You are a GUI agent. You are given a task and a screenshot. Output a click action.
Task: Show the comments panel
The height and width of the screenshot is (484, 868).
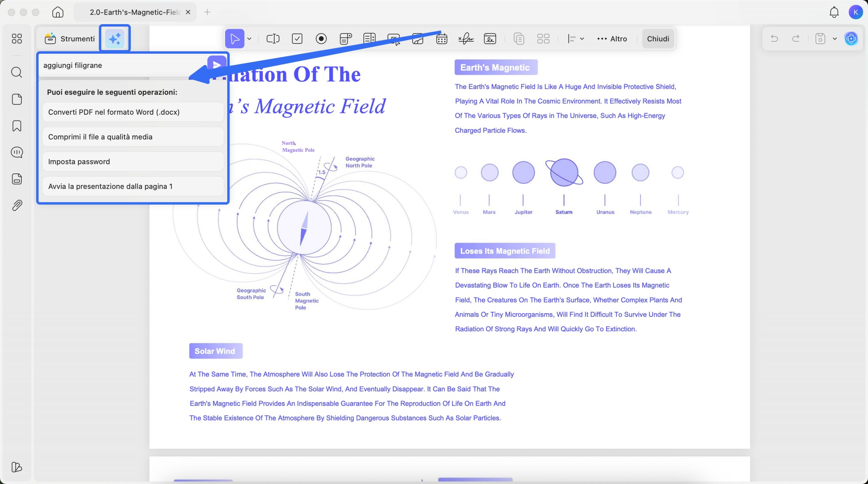[17, 152]
